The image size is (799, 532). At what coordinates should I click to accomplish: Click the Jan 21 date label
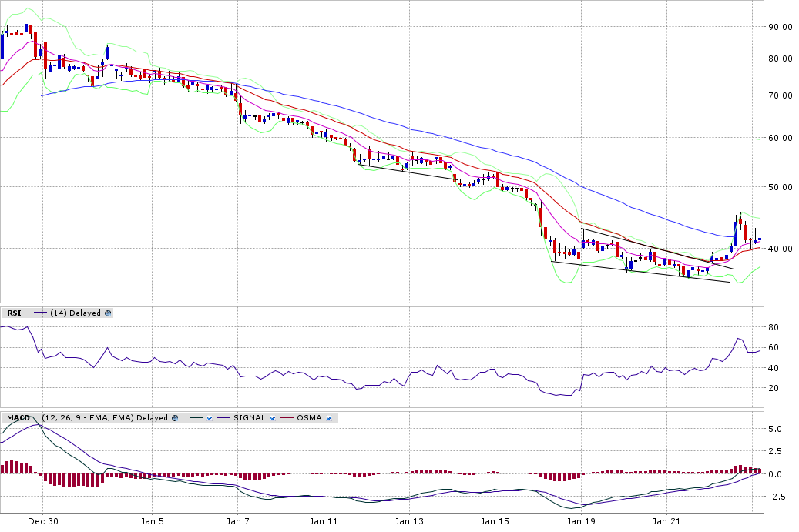(666, 521)
